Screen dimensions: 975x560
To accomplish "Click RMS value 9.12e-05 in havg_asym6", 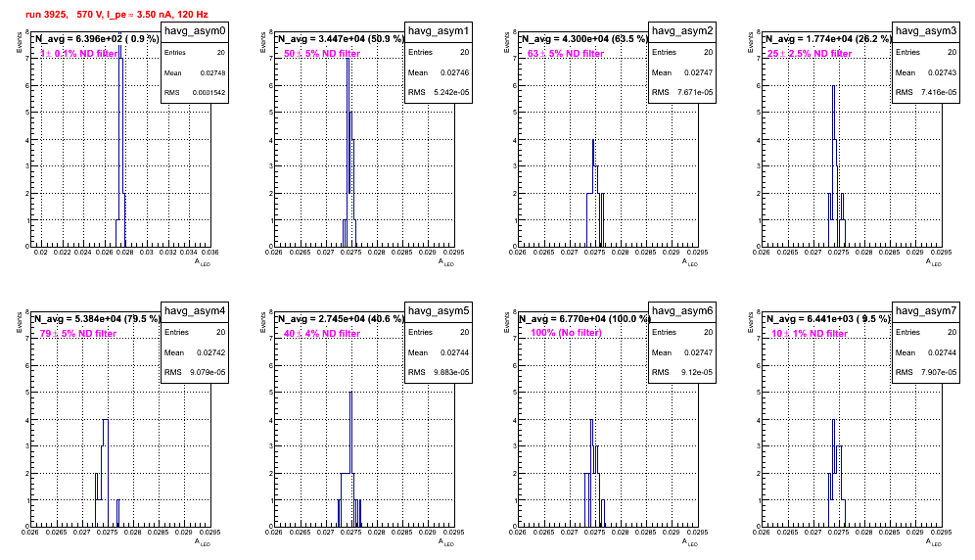I will coord(698,373).
